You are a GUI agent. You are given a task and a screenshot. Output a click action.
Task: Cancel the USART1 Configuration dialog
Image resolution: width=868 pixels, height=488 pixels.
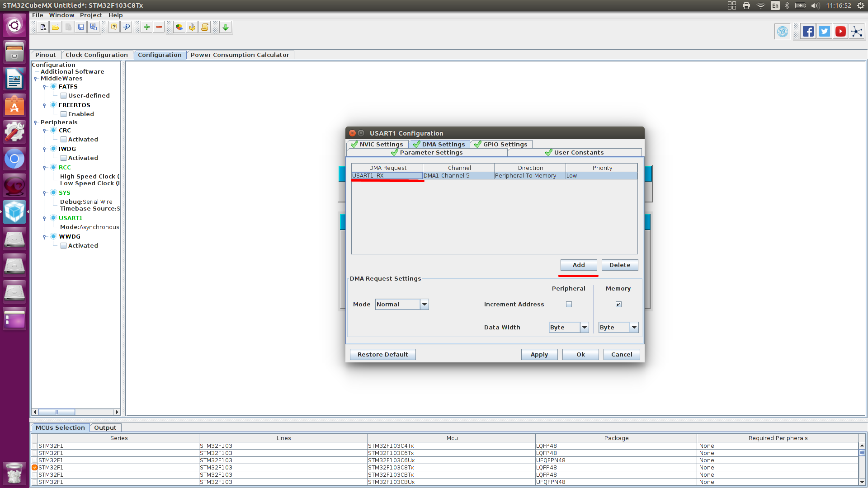pyautogui.click(x=622, y=355)
